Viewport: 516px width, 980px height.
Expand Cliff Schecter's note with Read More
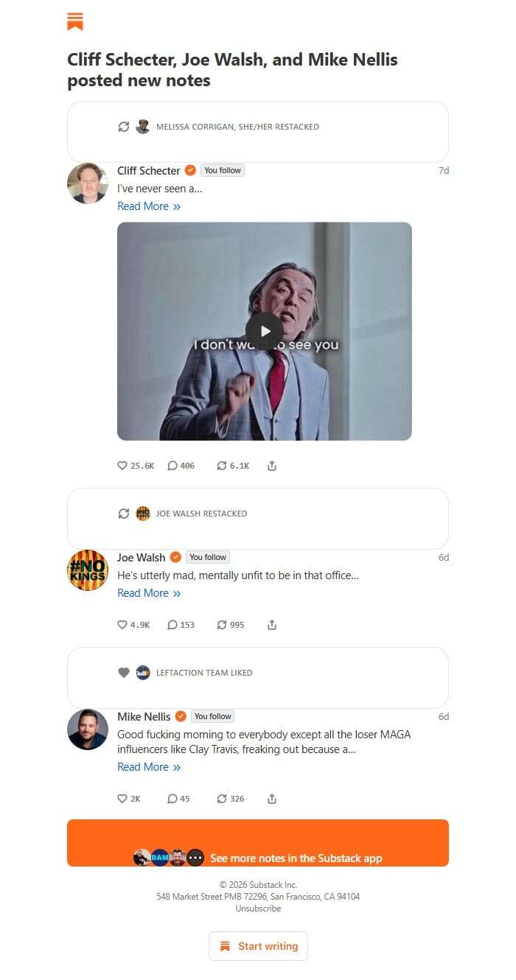(148, 206)
